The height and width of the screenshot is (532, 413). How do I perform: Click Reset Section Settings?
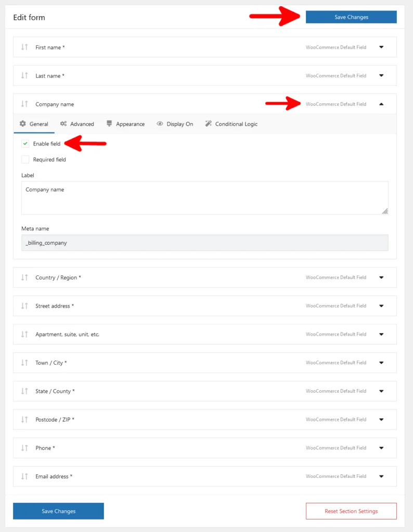[x=351, y=511]
